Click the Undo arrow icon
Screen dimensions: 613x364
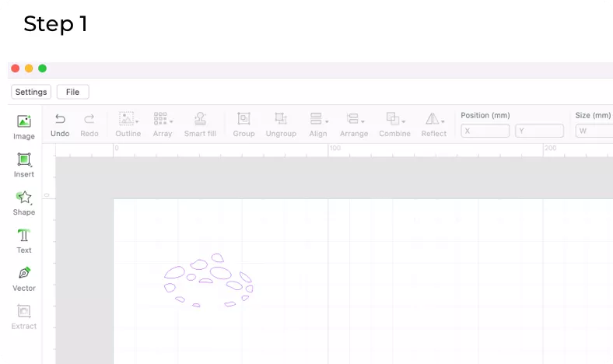coord(60,119)
